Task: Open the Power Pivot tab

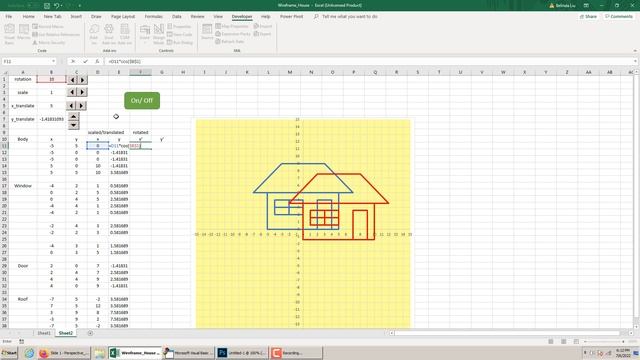Action: (291, 16)
